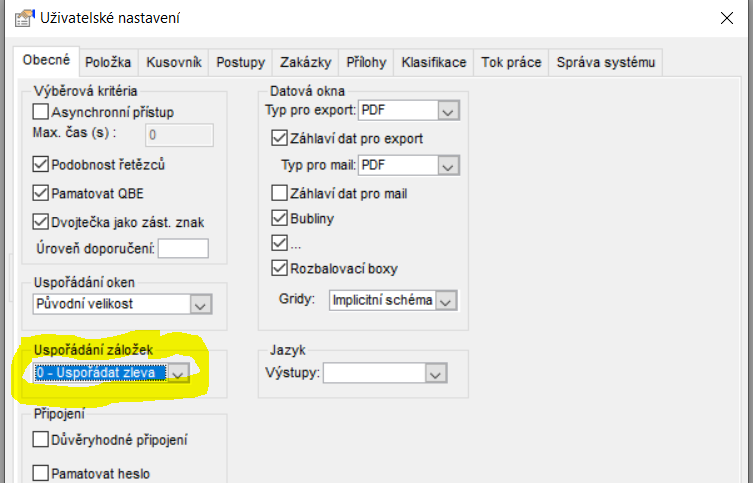Screen dimensions: 753x483
Task: Uncheck Rozbalovací boxy option
Action: pos(279,268)
